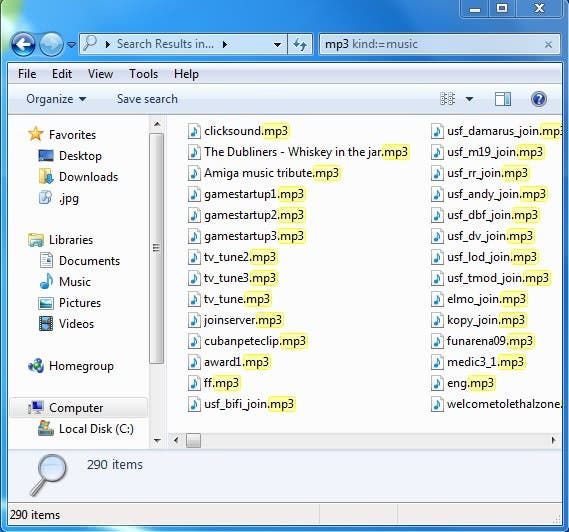Screen dimensions: 569x532
Task: Click the refresh icon beside address bar
Action: click(x=300, y=44)
